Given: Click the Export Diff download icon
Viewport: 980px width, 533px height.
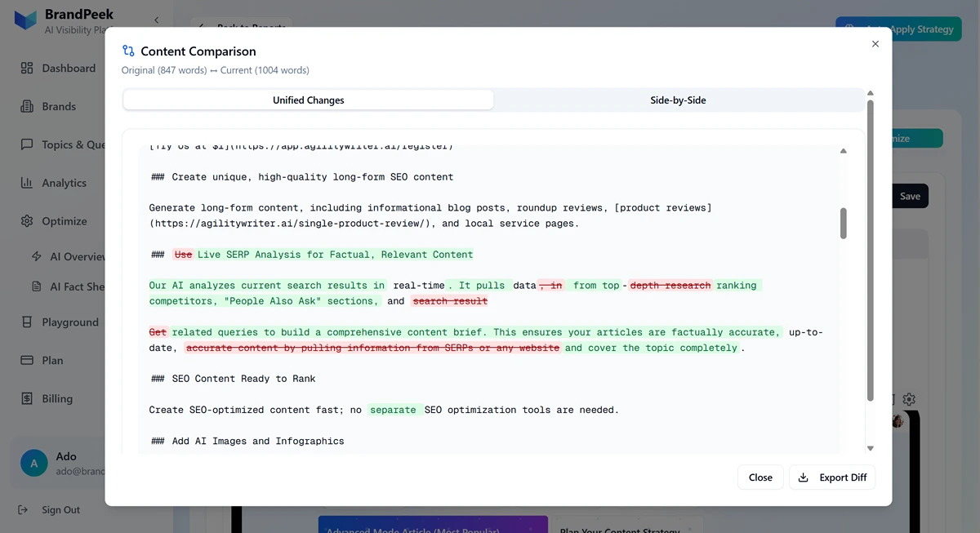Looking at the screenshot, I should pos(804,477).
